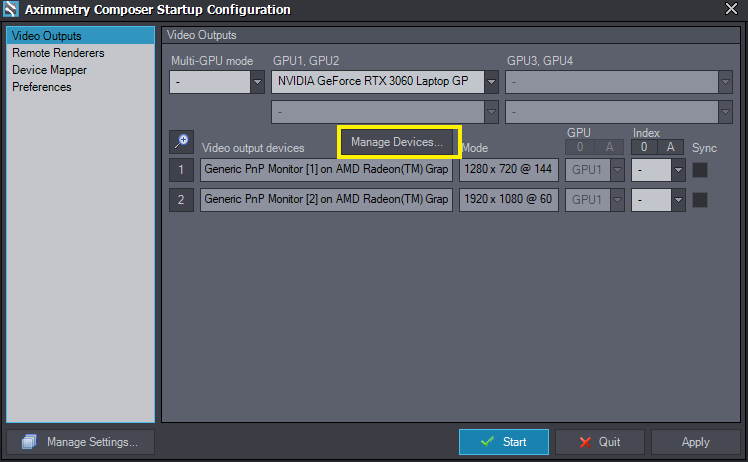The height and width of the screenshot is (462, 748).
Task: Toggle Sync checkbox for output 1
Action: coord(700,170)
